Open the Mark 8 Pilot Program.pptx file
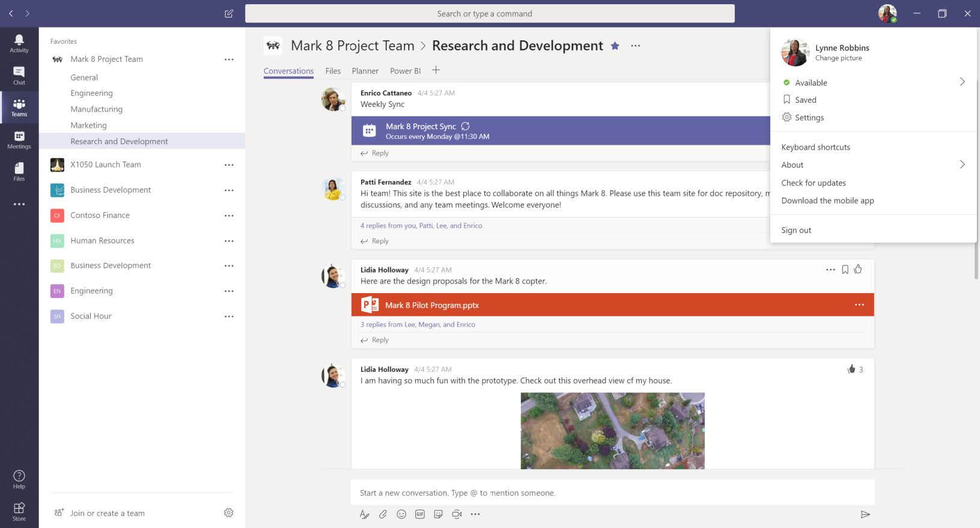Image resolution: width=980 pixels, height=528 pixels. pos(612,305)
